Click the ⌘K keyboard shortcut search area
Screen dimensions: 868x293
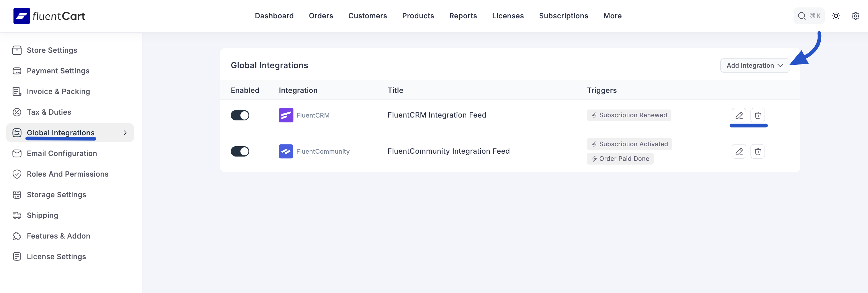coord(816,16)
